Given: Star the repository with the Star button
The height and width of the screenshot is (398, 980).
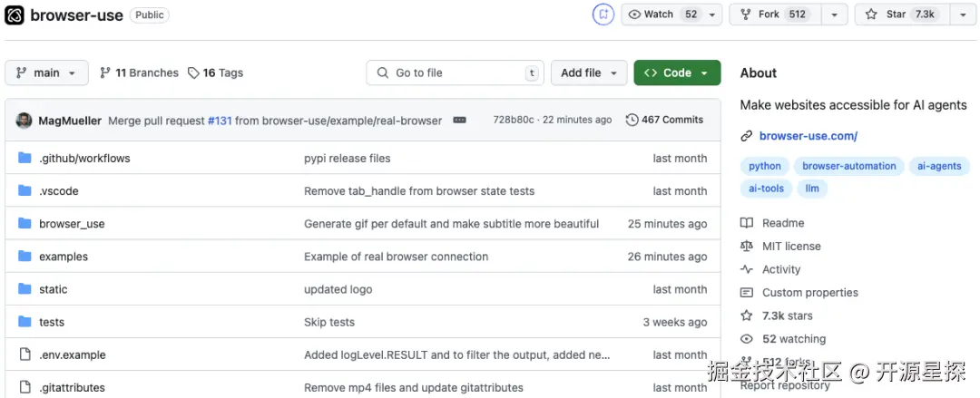Looking at the screenshot, I should coord(902,15).
